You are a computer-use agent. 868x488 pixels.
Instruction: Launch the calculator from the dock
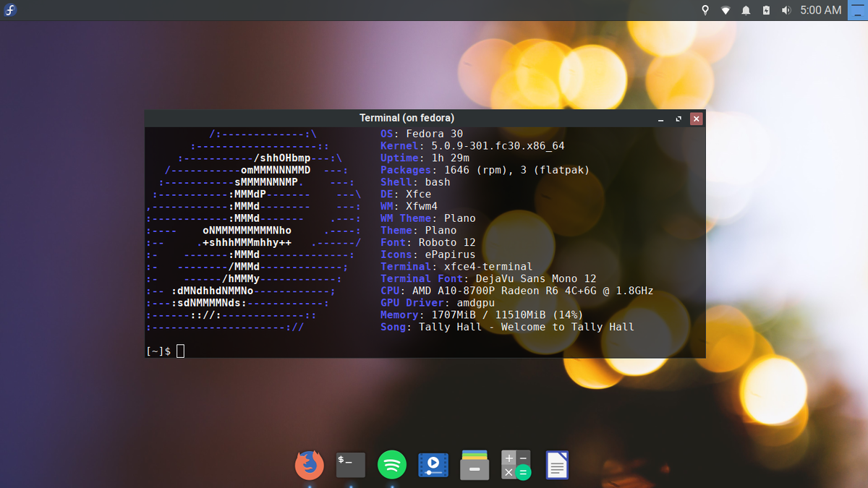516,464
